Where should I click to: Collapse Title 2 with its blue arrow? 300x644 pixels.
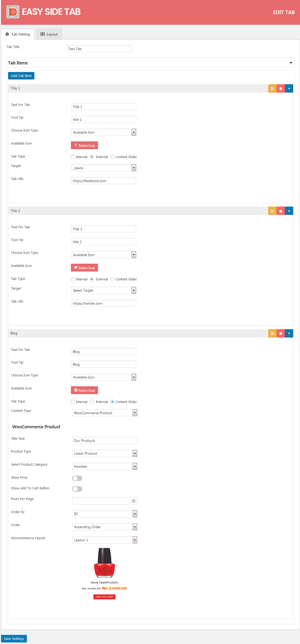[289, 211]
